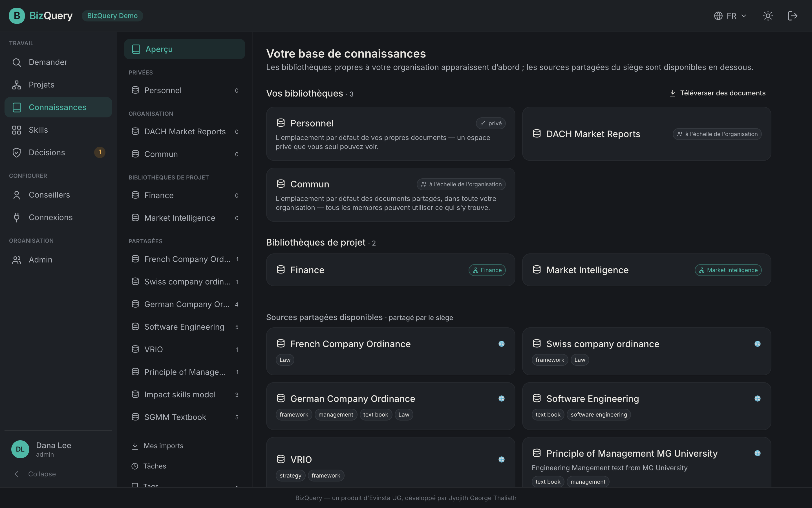Click the privé badge on Personnel card
The width and height of the screenshot is (812, 508).
coord(491,123)
